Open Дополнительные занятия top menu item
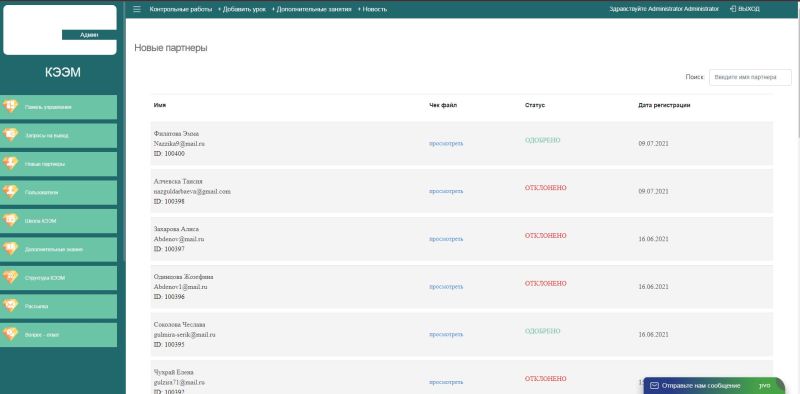Viewport: 800px width, 394px height. click(314, 9)
